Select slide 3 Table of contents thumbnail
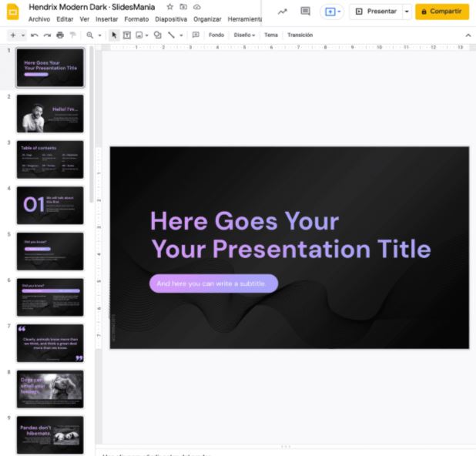Screen dimensions: 476x456 (50, 159)
